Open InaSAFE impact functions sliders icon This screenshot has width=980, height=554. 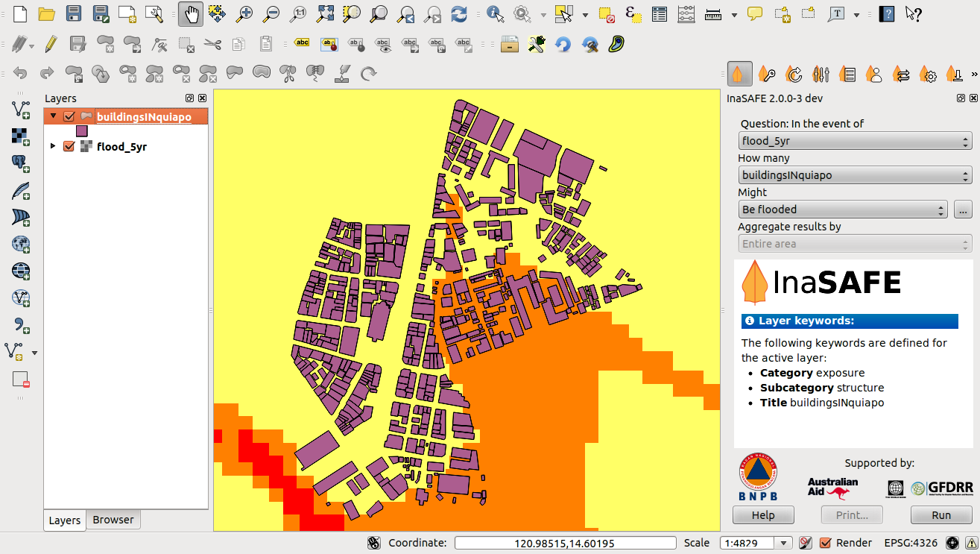point(821,74)
